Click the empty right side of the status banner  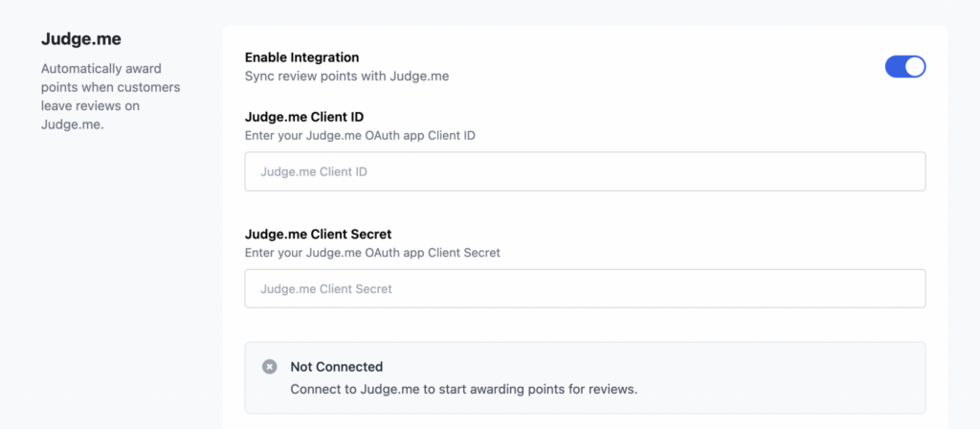(813, 377)
